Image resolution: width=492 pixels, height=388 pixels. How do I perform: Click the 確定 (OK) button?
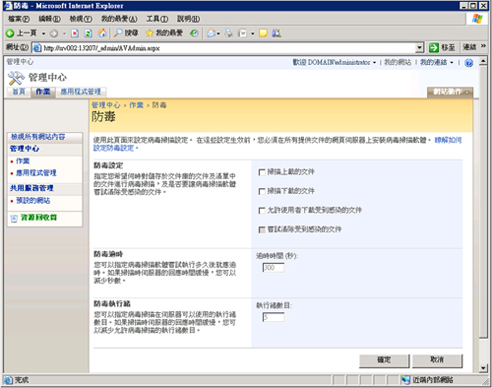384,360
